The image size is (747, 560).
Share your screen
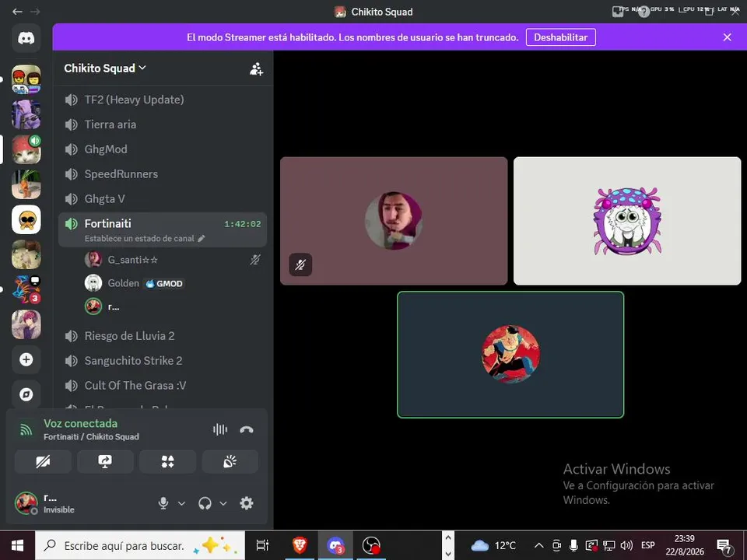tap(105, 461)
